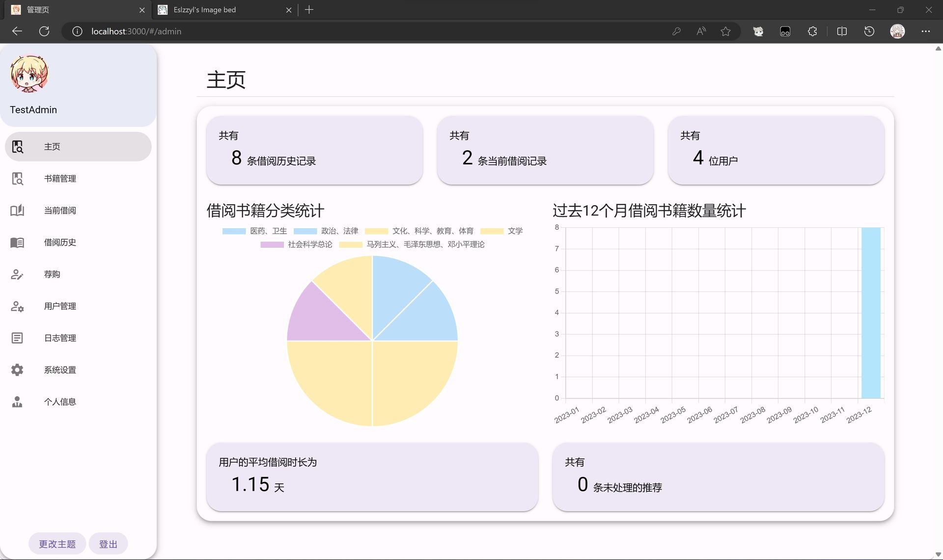Click the 用户管理 user settings icon
The image size is (943, 560).
tap(17, 306)
